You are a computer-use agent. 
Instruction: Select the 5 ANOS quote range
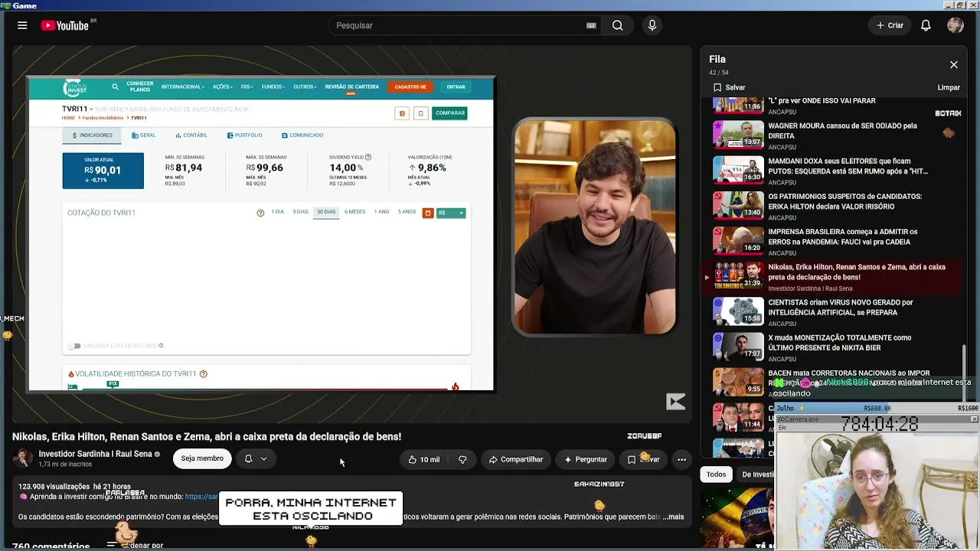407,212
